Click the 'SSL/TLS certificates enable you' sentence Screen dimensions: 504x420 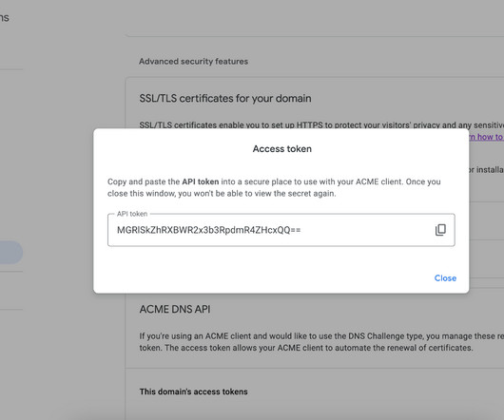(321, 125)
